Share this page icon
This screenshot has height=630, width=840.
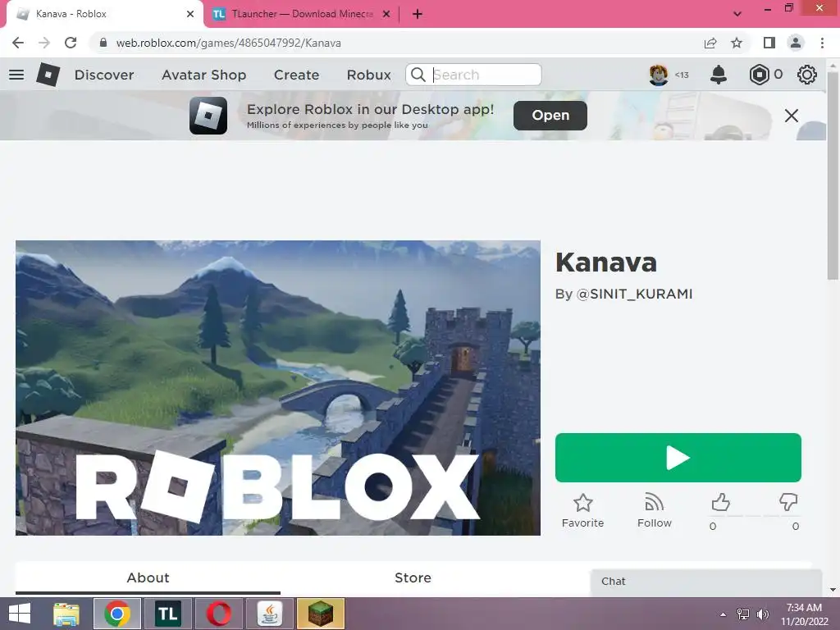coord(710,43)
